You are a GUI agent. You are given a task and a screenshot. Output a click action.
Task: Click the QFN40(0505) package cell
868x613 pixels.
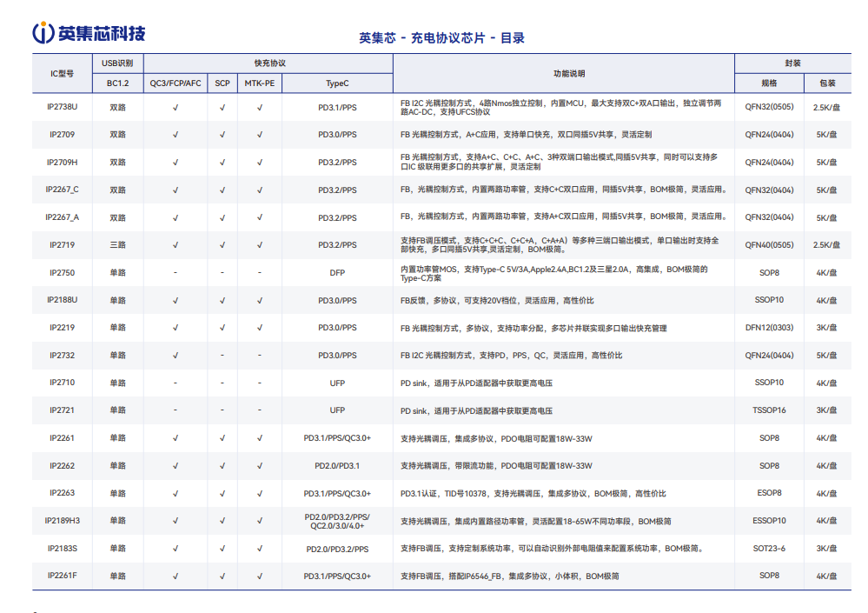point(769,244)
